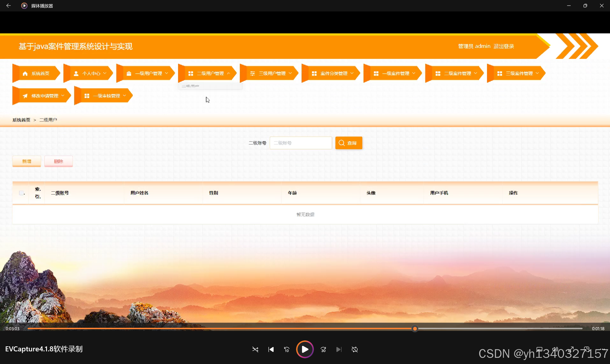Image resolution: width=610 pixels, height=364 pixels.
Task: Click the 查询 search button
Action: coord(349,143)
